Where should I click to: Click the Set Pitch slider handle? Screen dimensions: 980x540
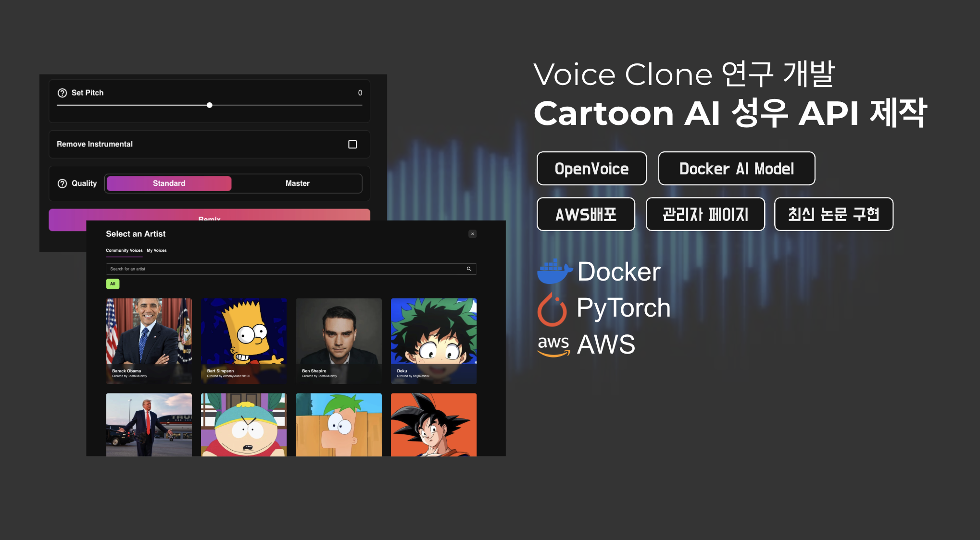[210, 105]
